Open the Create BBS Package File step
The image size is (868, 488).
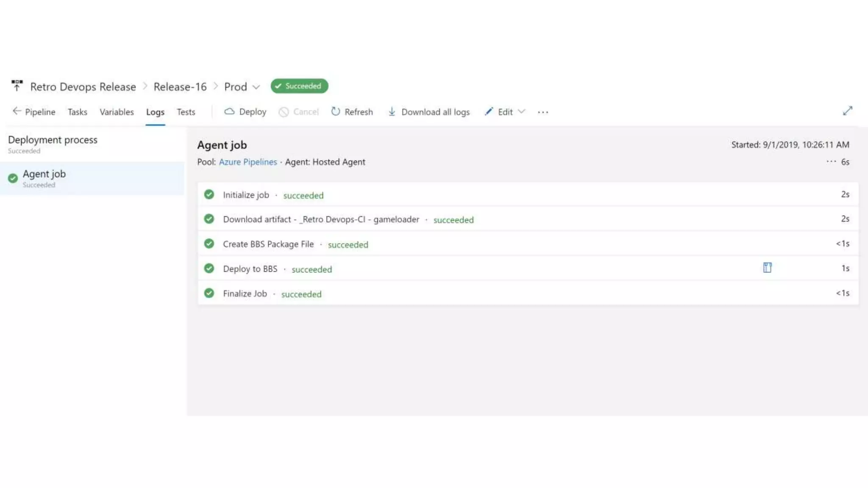tap(268, 244)
